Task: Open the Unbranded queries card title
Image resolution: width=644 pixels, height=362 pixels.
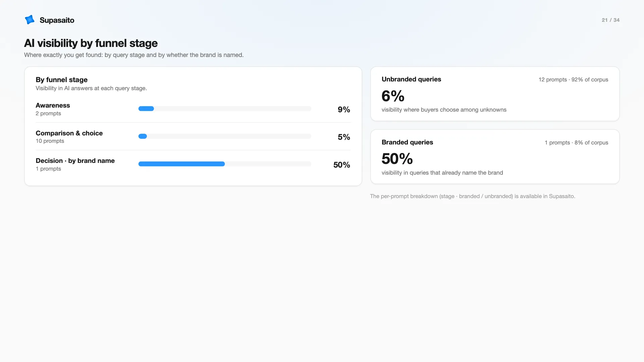Action: (411, 79)
